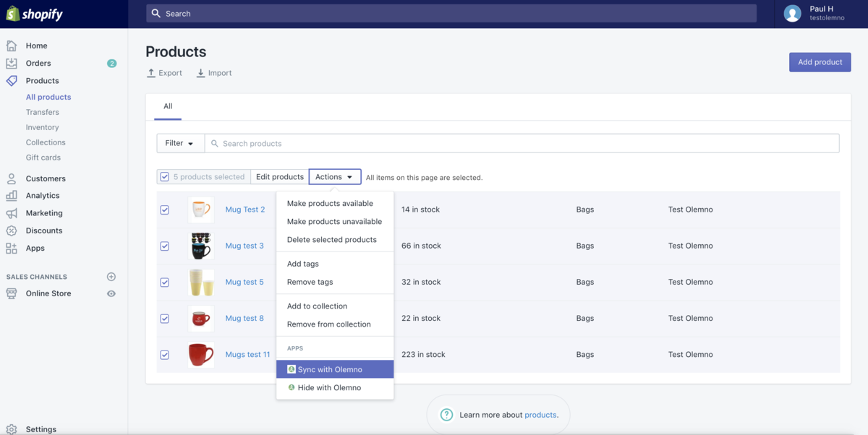Focus the top Search bar
The width and height of the screenshot is (868, 435).
click(451, 14)
